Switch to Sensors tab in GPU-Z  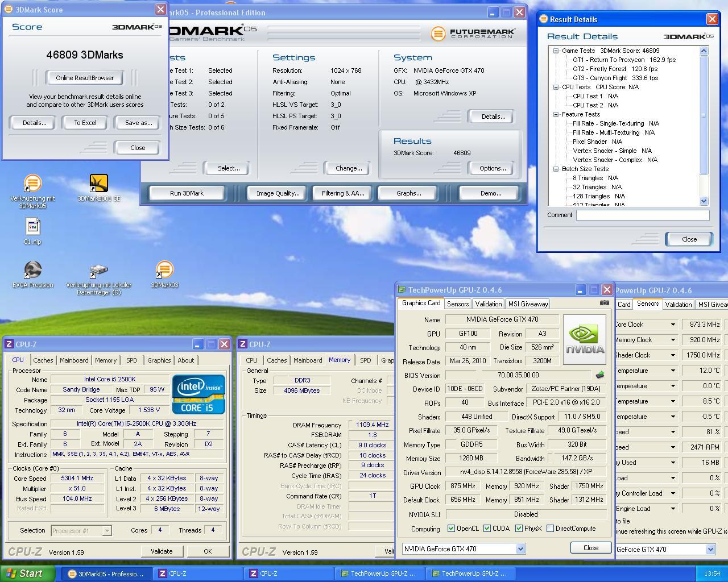[x=457, y=304]
